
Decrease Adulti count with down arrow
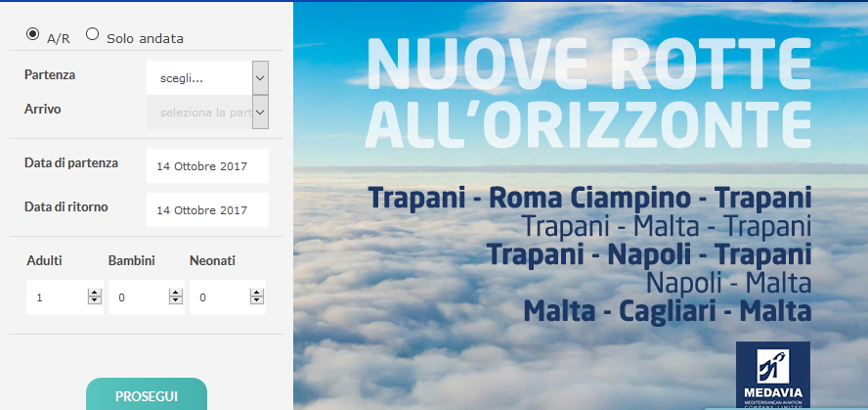[x=94, y=301]
